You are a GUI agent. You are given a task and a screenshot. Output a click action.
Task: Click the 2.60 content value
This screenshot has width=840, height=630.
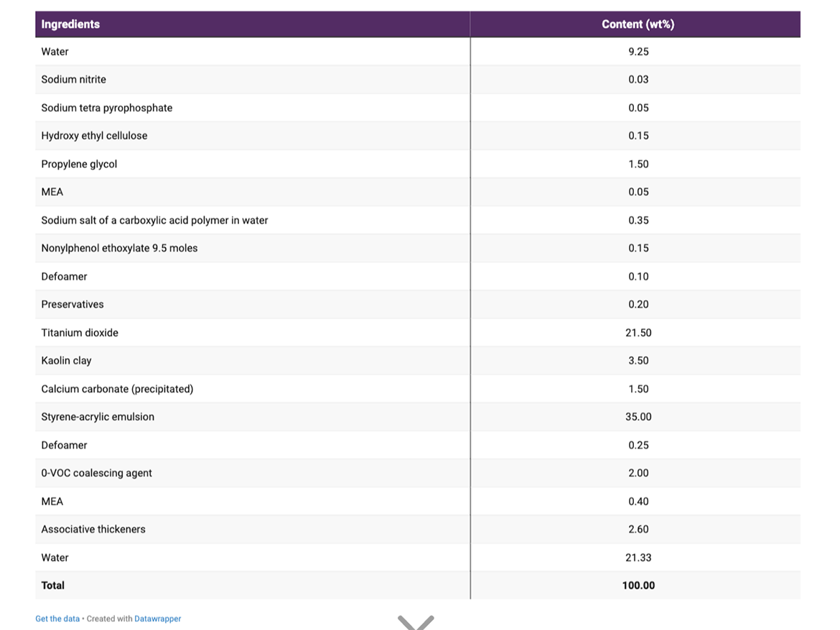pos(638,529)
